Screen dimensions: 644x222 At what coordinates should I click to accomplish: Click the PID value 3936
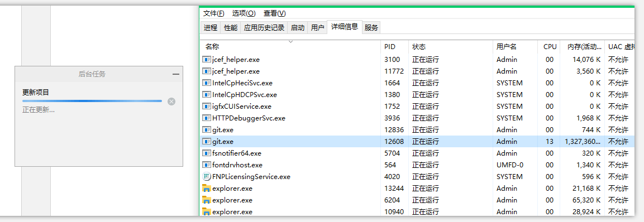[392, 118]
